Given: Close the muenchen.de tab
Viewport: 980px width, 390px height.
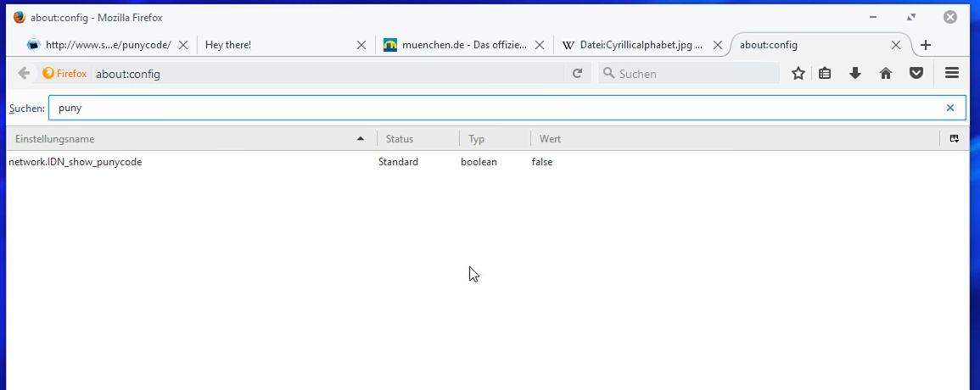Looking at the screenshot, I should (540, 45).
